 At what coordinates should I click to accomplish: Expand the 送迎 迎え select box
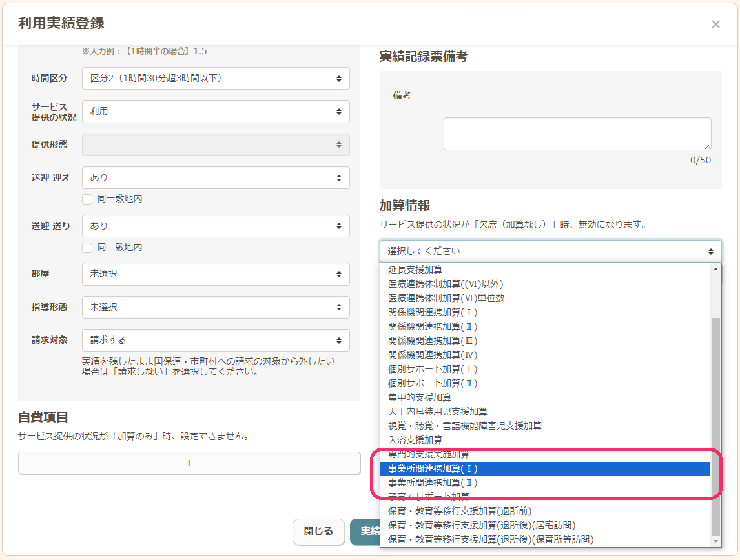pos(216,178)
